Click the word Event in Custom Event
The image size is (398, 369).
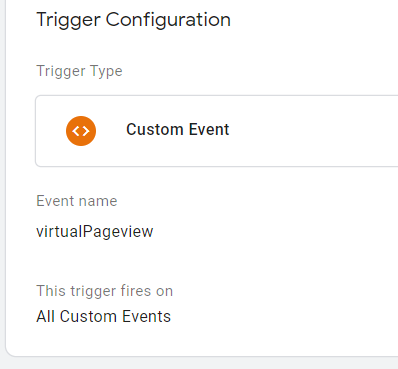[x=209, y=129]
